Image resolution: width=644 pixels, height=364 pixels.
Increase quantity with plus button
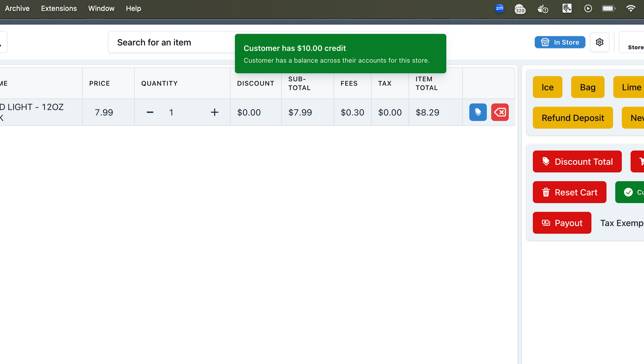(215, 112)
